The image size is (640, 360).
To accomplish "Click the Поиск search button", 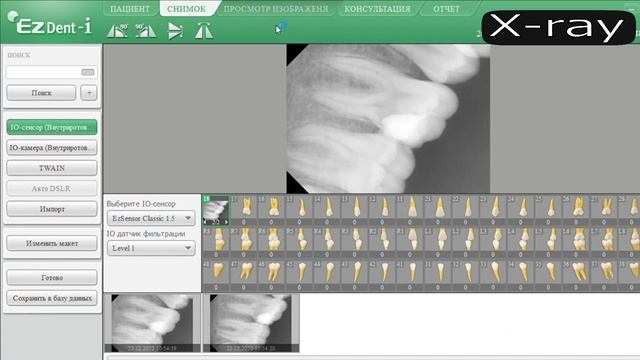I will coord(41,93).
